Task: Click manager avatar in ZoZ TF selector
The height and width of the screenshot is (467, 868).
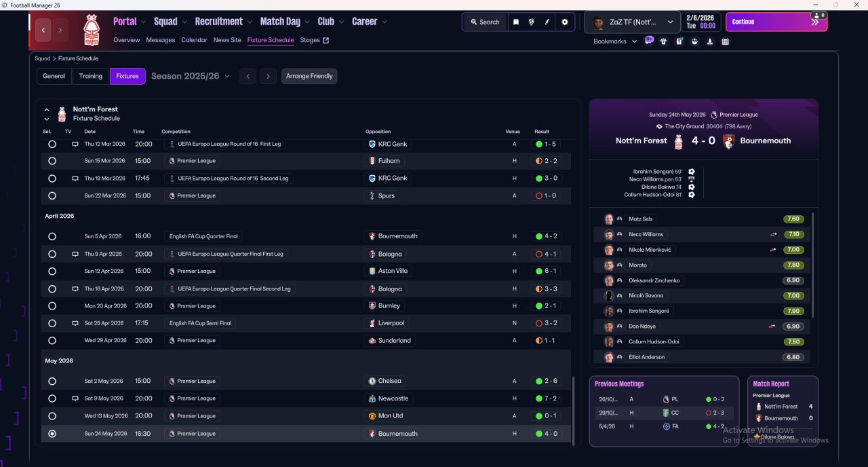Action: (x=598, y=22)
